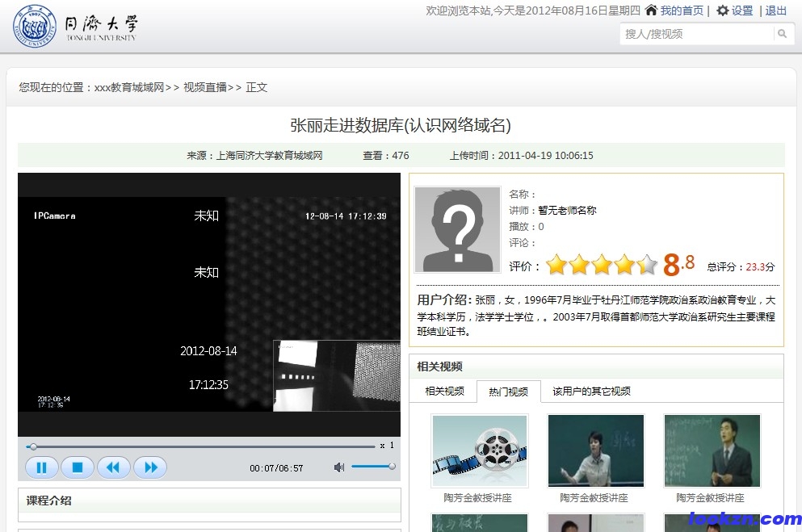Click the 用户介绍 description paragraph
The width and height of the screenshot is (802, 532).
596,316
